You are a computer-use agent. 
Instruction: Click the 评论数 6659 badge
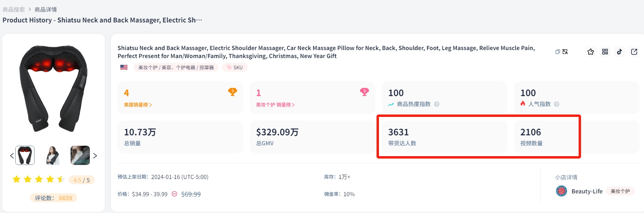click(53, 198)
